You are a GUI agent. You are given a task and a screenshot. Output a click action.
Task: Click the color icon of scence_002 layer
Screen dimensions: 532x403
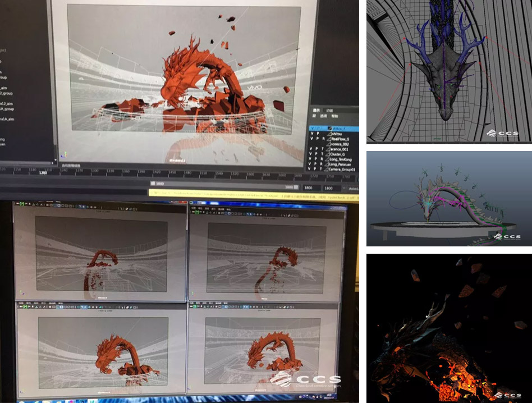(x=328, y=144)
